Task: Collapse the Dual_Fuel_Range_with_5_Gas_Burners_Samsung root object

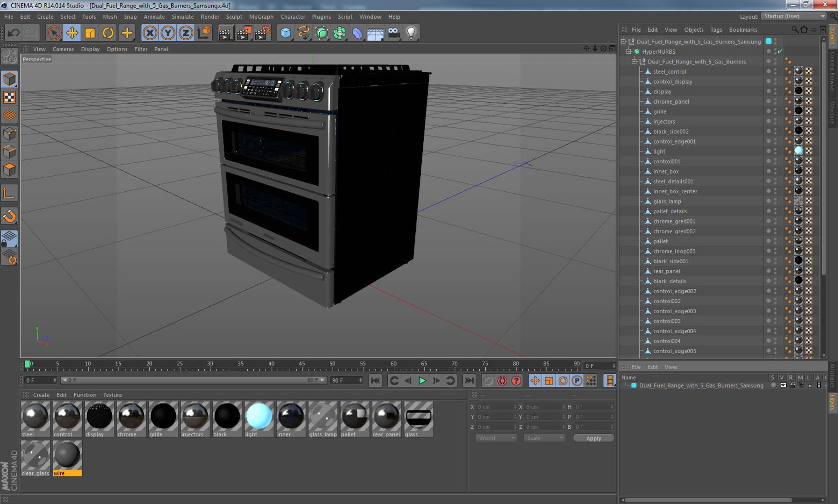Action: pos(623,42)
